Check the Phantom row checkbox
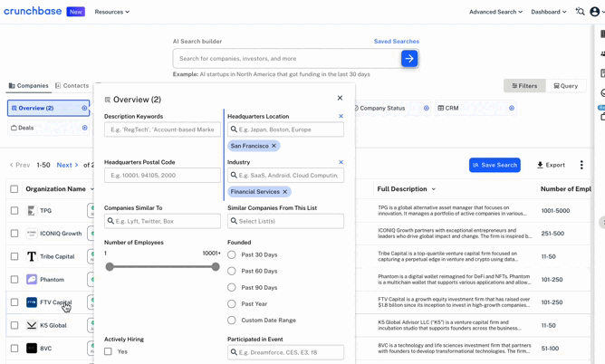The height and width of the screenshot is (364, 605). 14,279
